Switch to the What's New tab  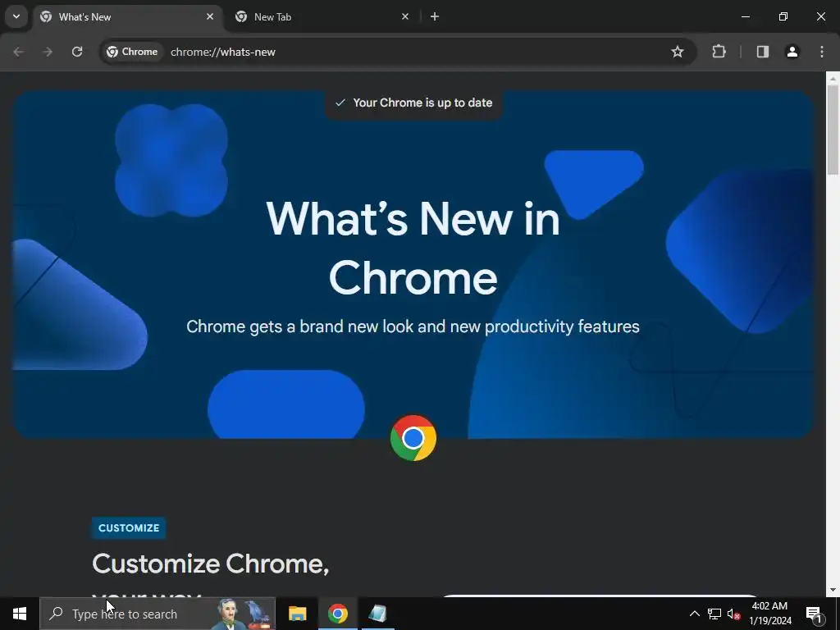coord(129,17)
